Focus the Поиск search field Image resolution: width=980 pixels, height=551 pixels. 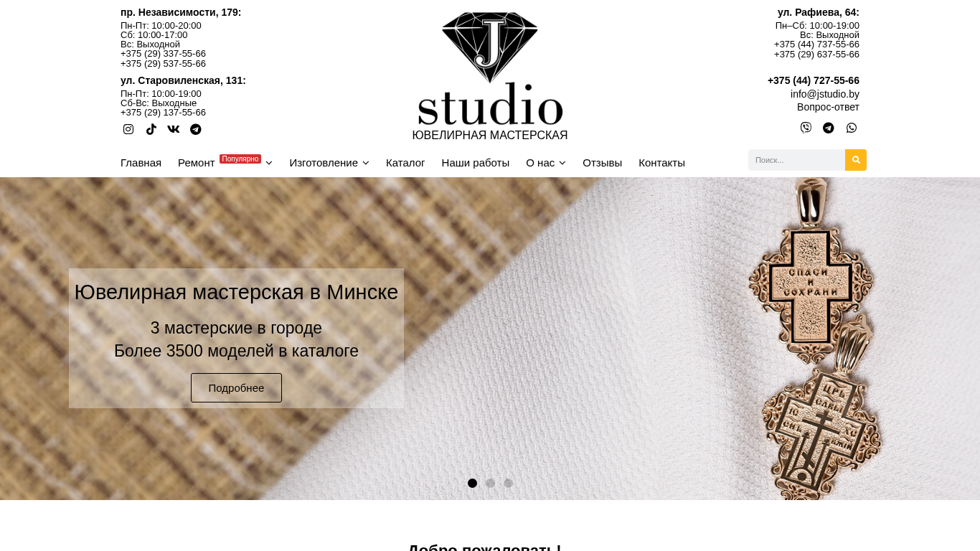pos(796,160)
